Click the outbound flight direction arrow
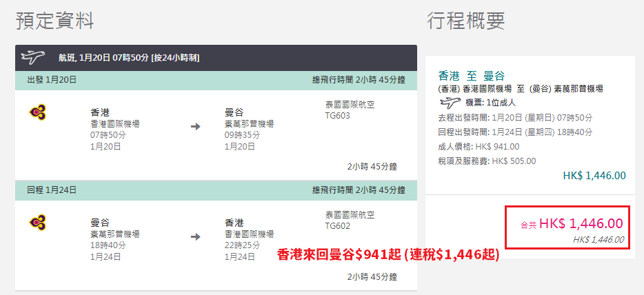The image size is (644, 295). 196,127
